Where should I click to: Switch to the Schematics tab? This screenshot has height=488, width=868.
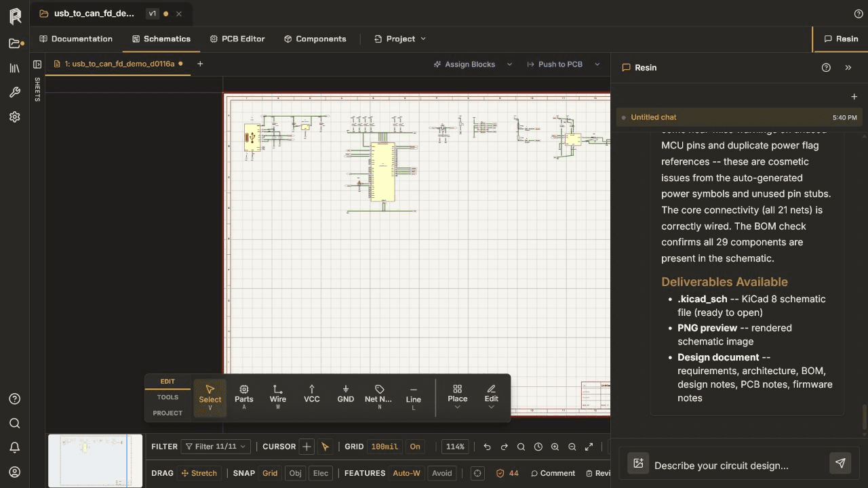tap(161, 39)
